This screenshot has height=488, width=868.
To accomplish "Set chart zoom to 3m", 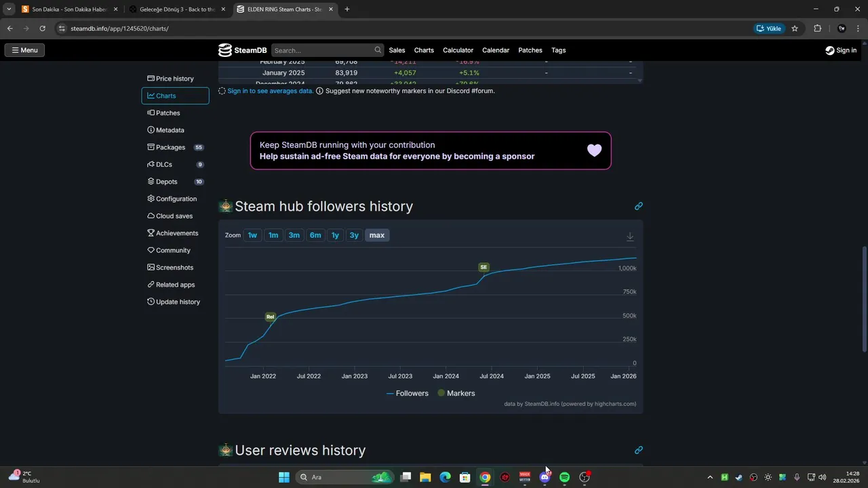I will point(294,235).
